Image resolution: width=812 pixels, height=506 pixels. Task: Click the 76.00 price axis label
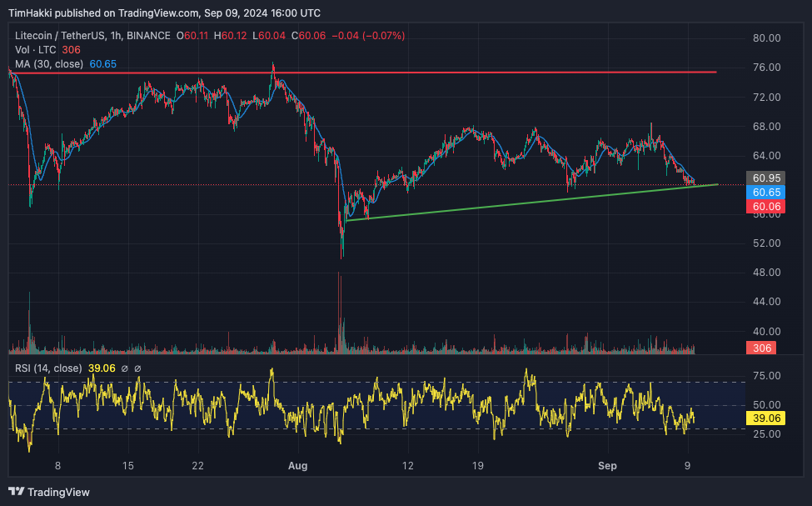tap(766, 68)
